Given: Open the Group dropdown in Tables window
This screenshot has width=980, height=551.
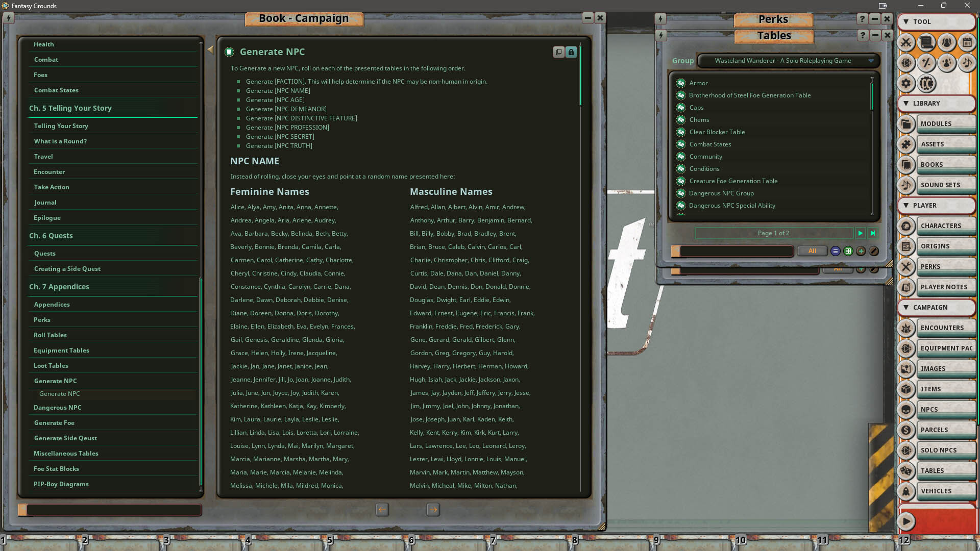Looking at the screenshot, I should pos(788,61).
